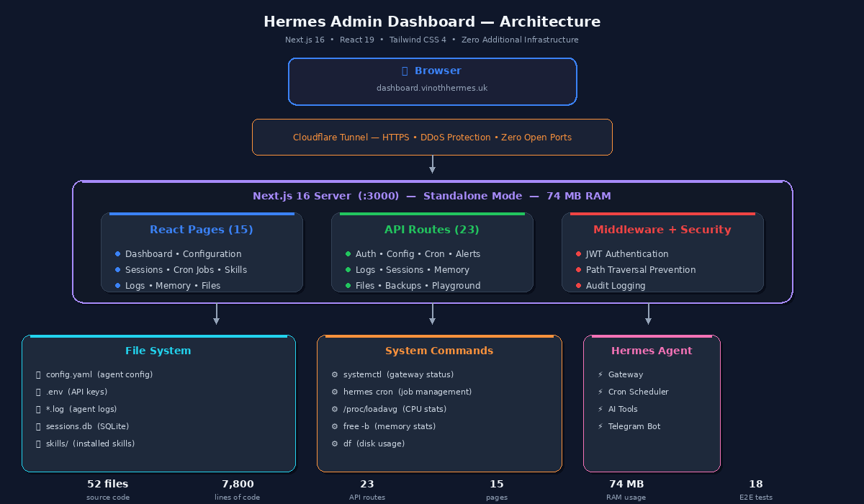Click the Cron Scheduler entry
Image resolution: width=864 pixels, height=504 pixels.
click(x=639, y=392)
